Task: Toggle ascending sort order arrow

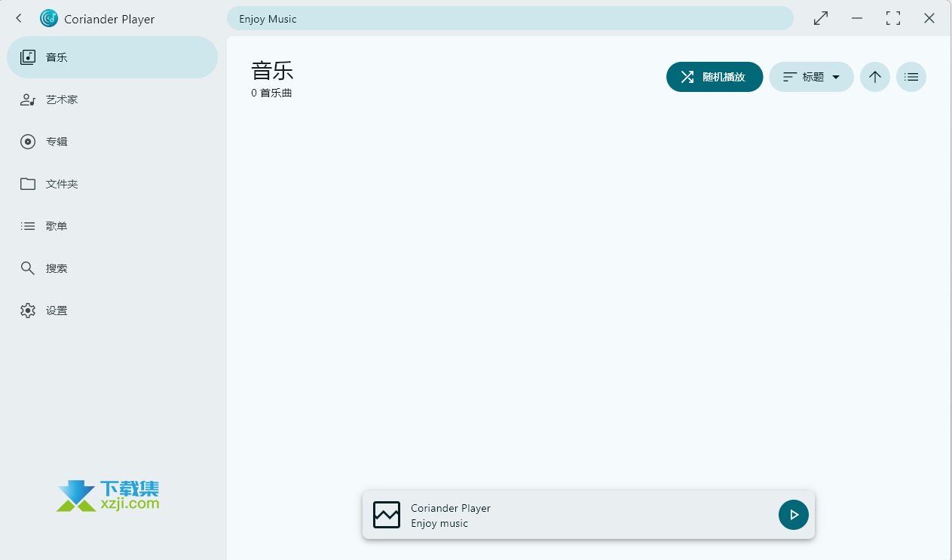Action: (x=874, y=77)
